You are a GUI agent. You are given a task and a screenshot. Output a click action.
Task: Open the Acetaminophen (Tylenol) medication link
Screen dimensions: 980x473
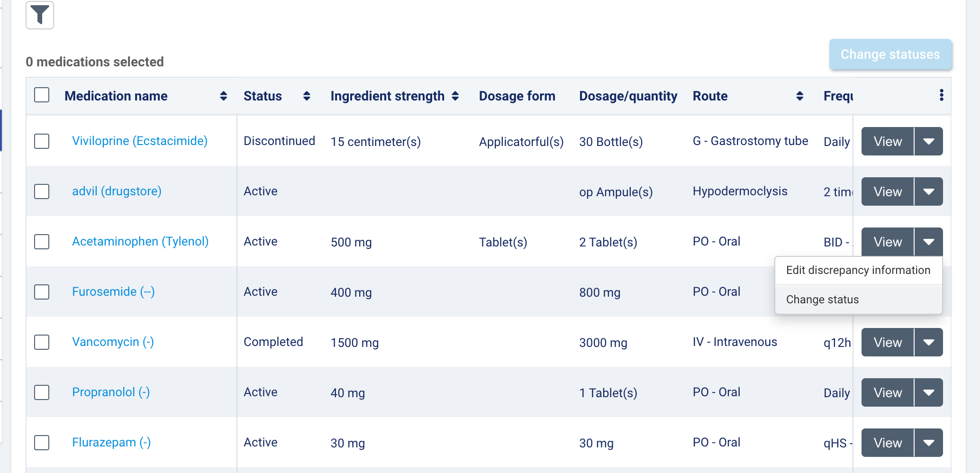pyautogui.click(x=140, y=242)
